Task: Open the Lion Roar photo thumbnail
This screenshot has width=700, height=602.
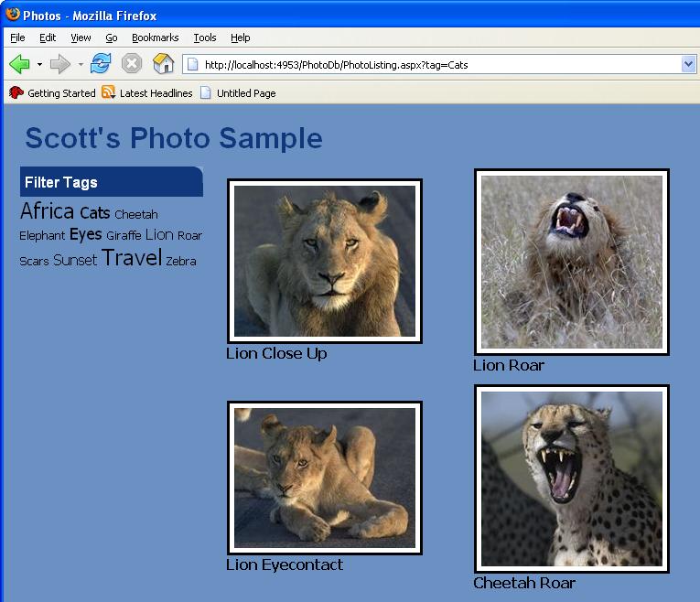Action: tap(571, 262)
